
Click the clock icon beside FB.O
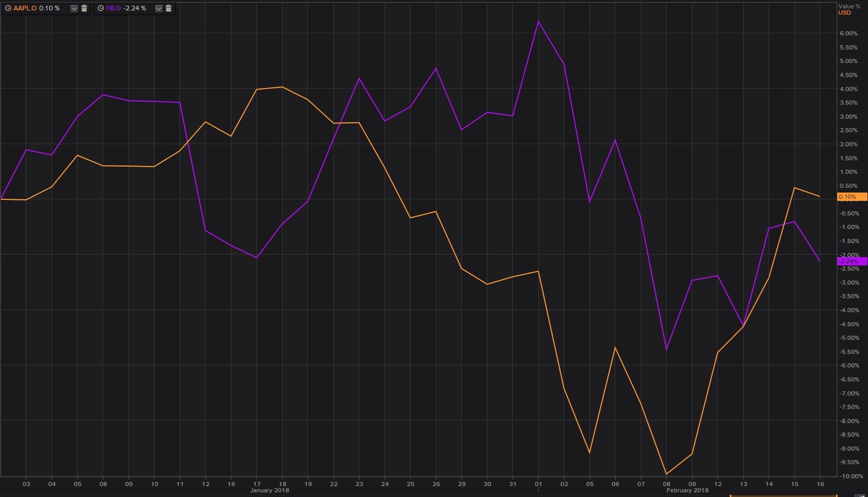tap(101, 8)
